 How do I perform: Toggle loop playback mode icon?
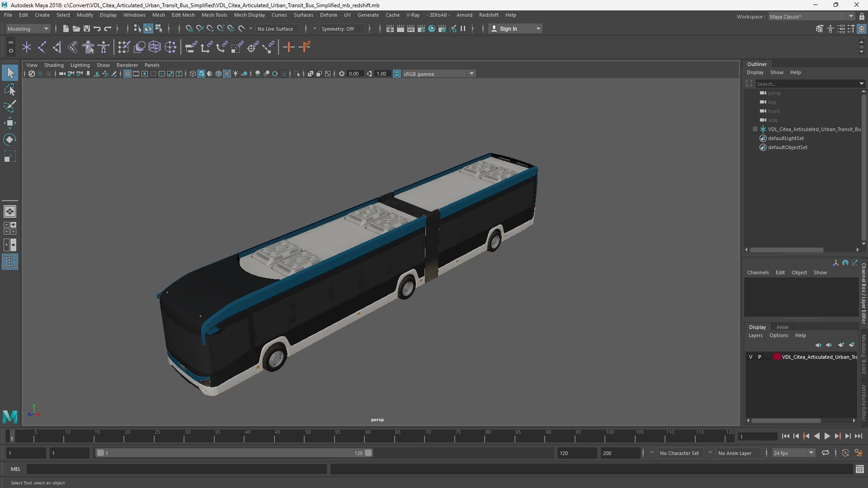pos(826,453)
